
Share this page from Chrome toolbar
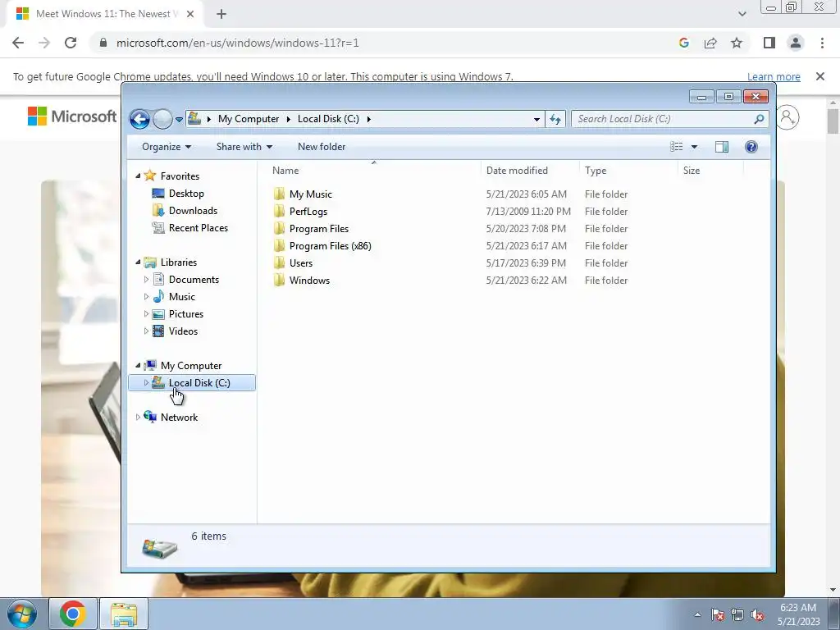click(710, 43)
